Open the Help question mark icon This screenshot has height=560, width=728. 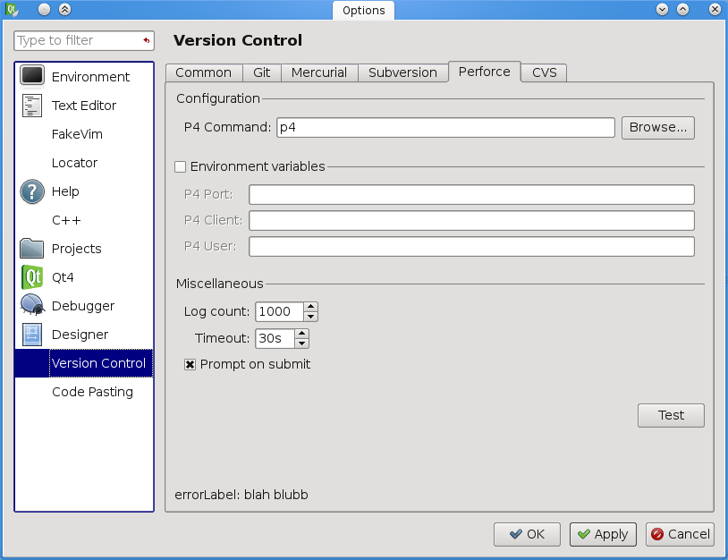[32, 191]
